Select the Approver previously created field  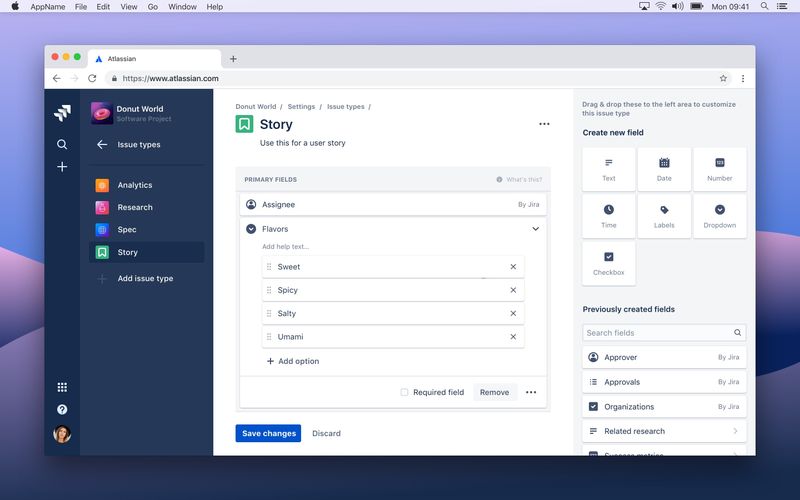[x=664, y=357]
